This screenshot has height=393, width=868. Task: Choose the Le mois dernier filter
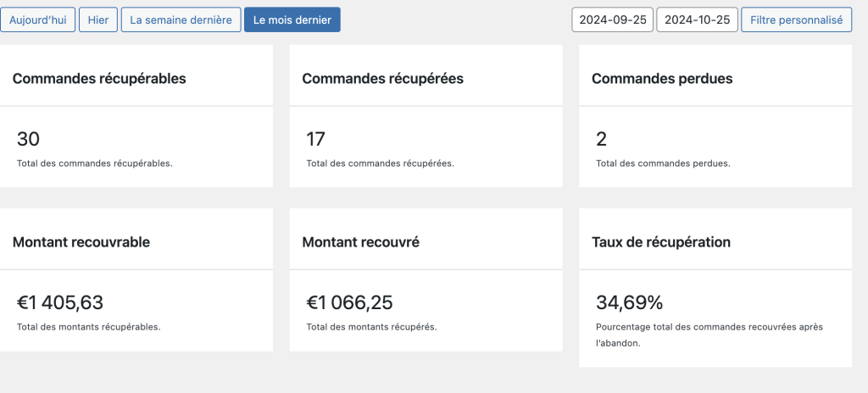click(x=292, y=19)
